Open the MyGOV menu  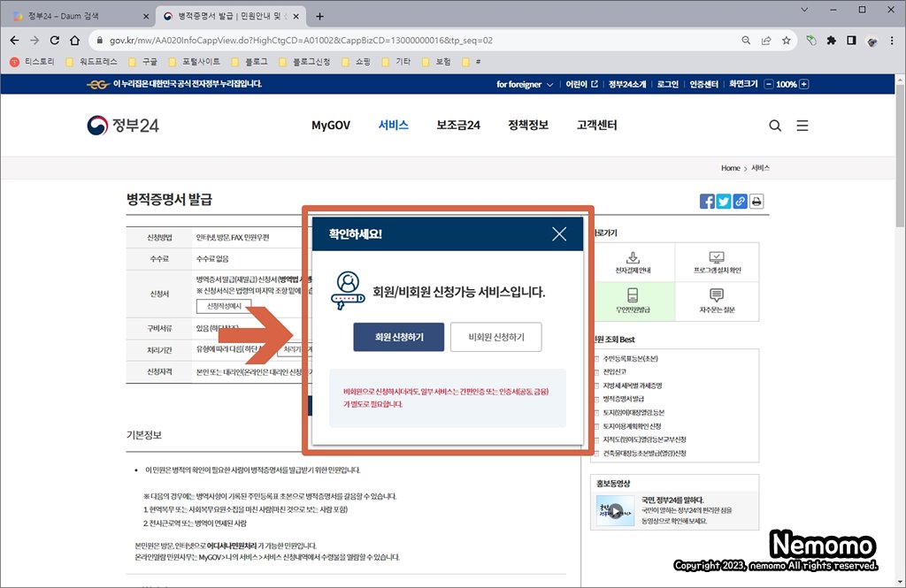(331, 126)
